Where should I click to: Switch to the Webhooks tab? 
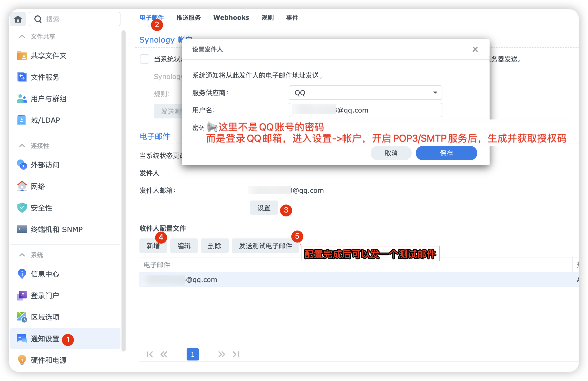click(x=231, y=17)
